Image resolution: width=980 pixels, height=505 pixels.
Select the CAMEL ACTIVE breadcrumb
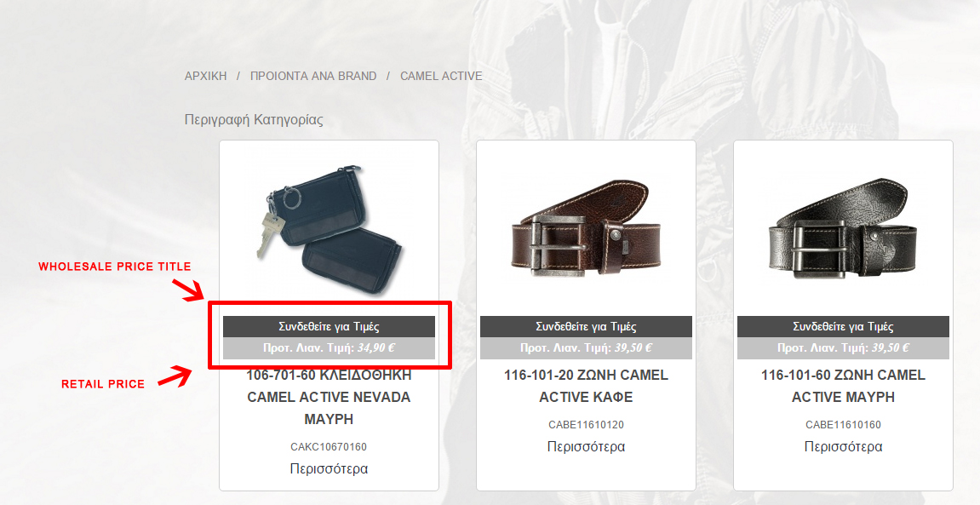441,77
